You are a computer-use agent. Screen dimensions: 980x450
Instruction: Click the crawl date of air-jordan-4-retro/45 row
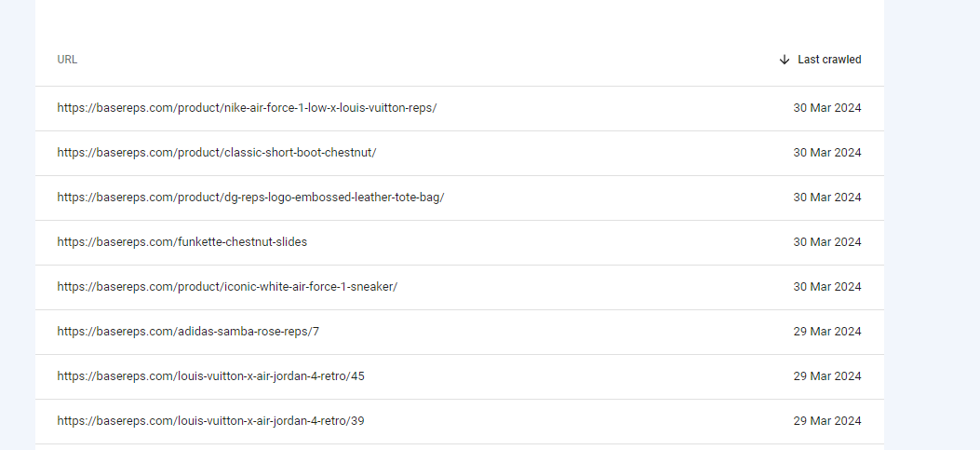click(x=826, y=376)
